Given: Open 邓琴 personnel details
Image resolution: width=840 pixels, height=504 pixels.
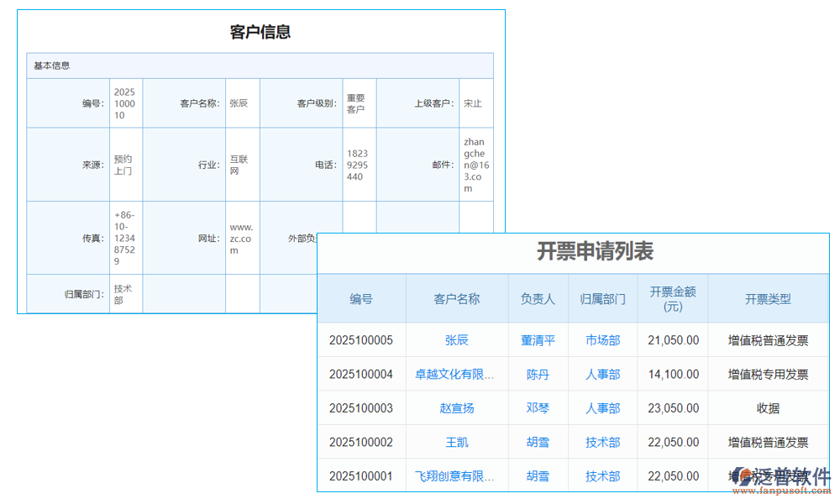Looking at the screenshot, I should [537, 408].
